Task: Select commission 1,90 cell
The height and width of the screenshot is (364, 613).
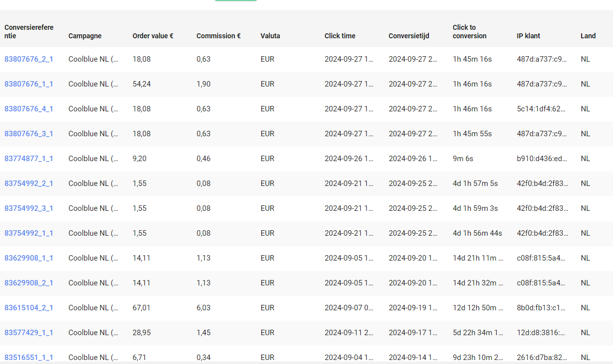Action: 204,84
